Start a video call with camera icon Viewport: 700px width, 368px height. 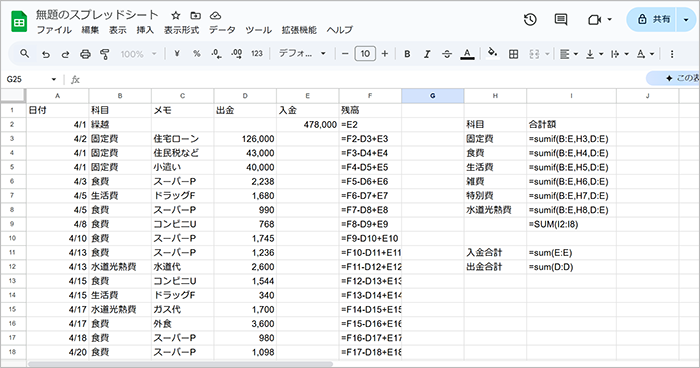[594, 20]
